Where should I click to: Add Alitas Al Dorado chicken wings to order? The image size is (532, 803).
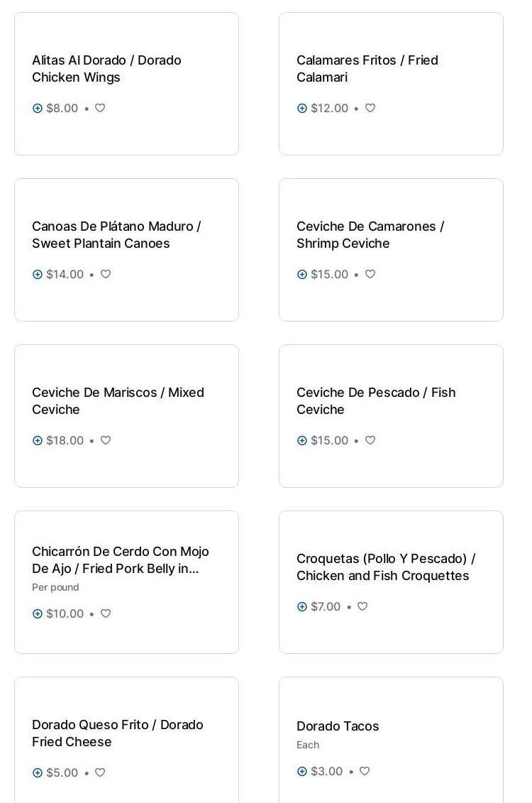(x=38, y=109)
